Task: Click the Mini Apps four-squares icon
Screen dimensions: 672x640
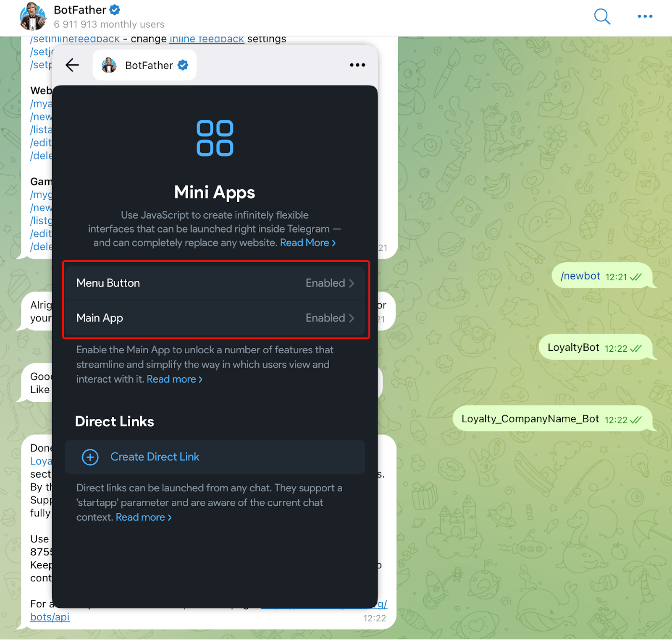Action: 215,138
